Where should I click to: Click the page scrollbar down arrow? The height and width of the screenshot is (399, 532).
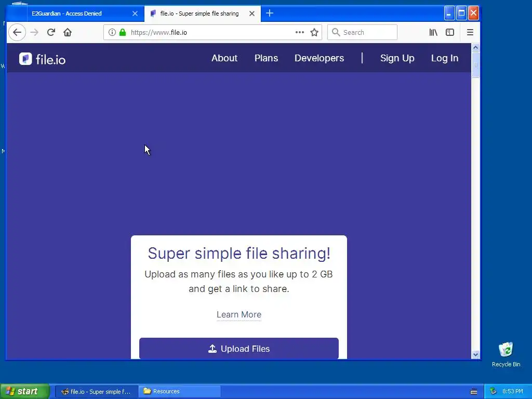click(475, 354)
